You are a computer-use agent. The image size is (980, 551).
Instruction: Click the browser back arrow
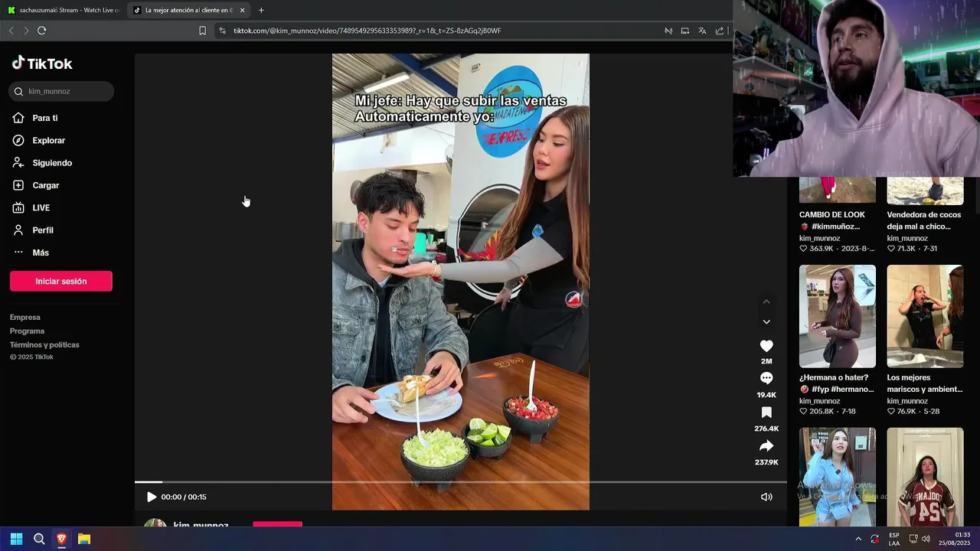11,31
